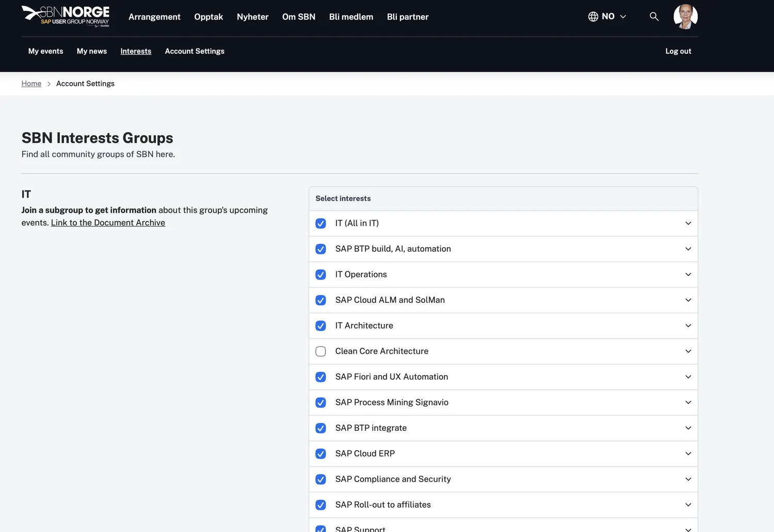Screen dimensions: 774x532
Task: Open the Arrangement menu item
Action: [x=154, y=17]
